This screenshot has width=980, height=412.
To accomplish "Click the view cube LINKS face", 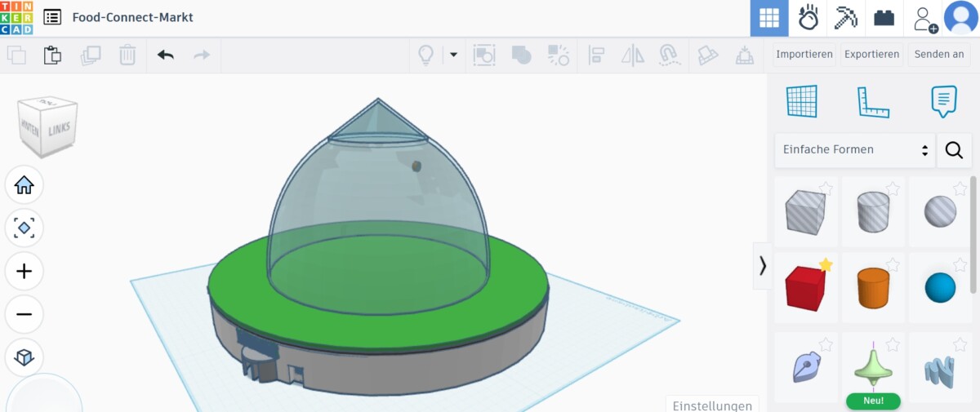I will tap(59, 129).
